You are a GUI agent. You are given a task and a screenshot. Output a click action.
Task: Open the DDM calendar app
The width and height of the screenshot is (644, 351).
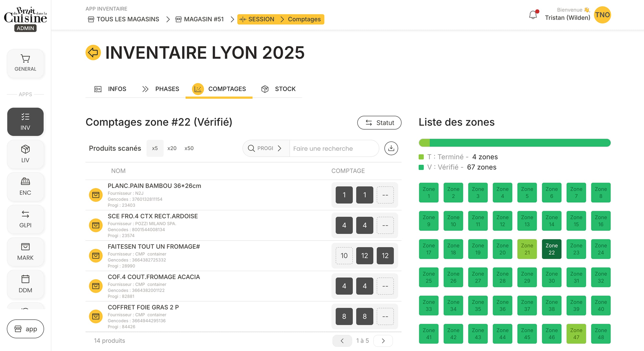(x=25, y=284)
